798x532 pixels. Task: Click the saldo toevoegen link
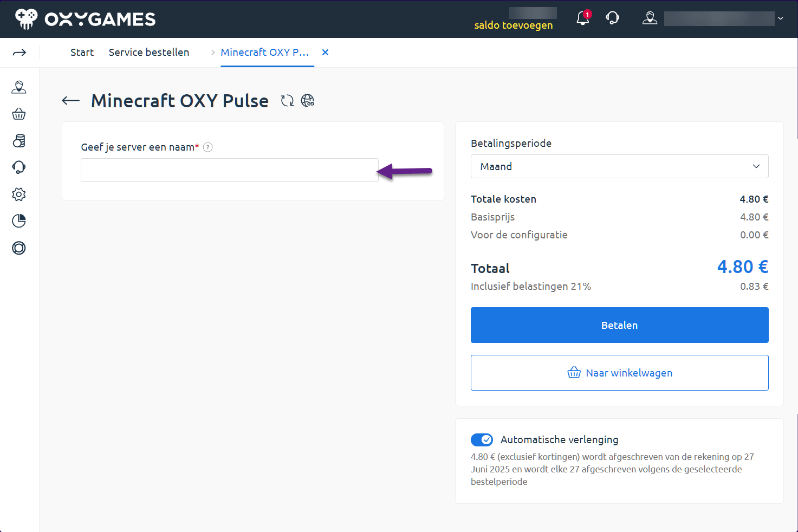[514, 25]
